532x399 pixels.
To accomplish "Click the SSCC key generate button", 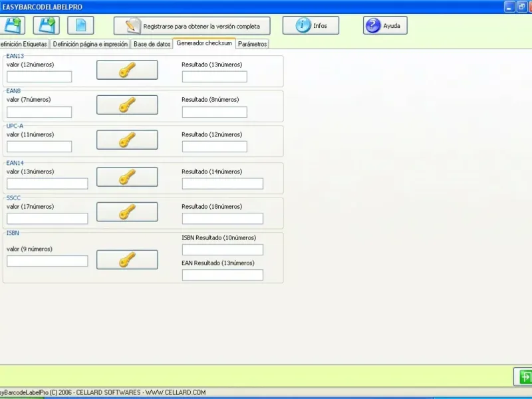I will (127, 211).
